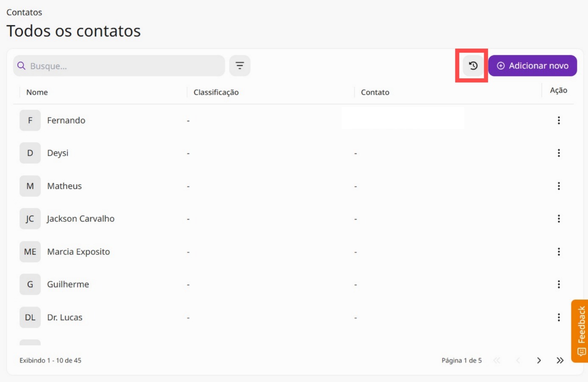Click 'Página 1 de 5' indicator
The width and height of the screenshot is (588, 382).
[x=461, y=360]
